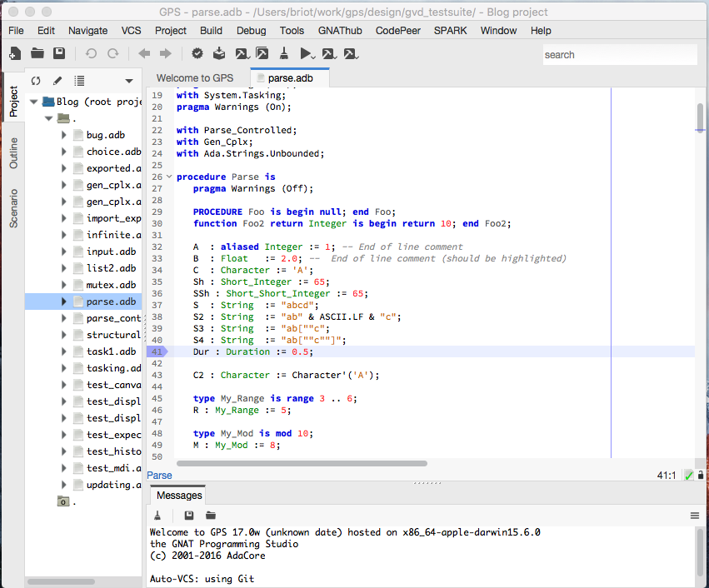Click the Parse link in the status bar

point(158,475)
